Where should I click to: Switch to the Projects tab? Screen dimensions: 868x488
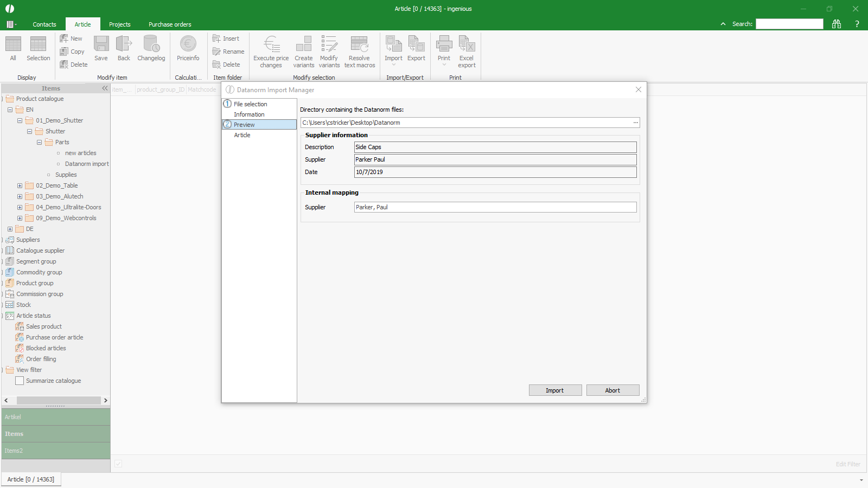[119, 24]
